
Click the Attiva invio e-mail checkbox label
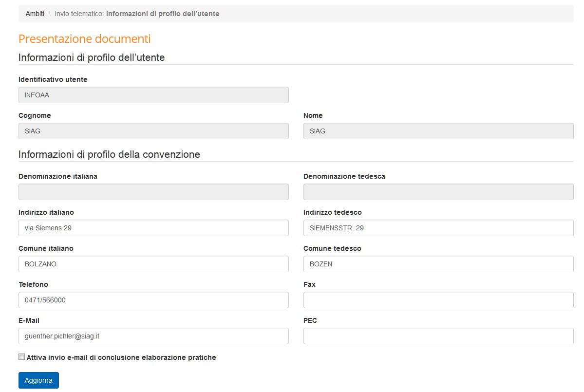click(121, 357)
